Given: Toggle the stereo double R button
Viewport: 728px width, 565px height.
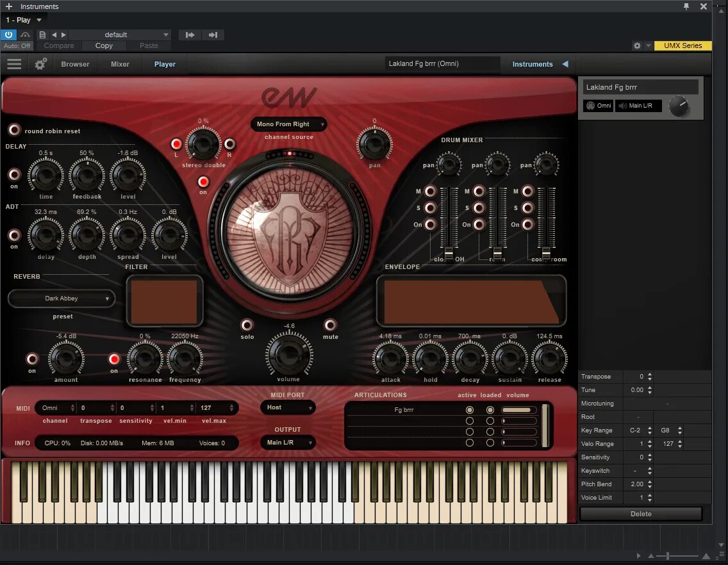Looking at the screenshot, I should click(x=229, y=144).
